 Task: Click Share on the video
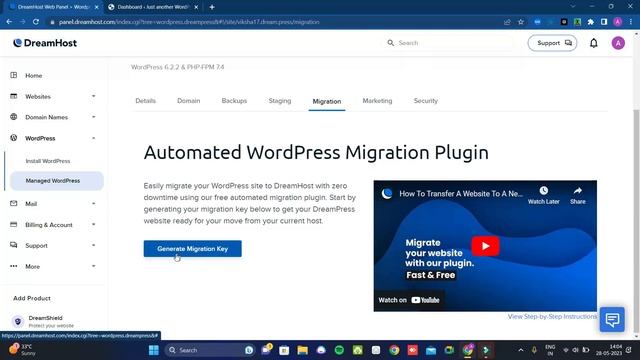click(x=578, y=196)
